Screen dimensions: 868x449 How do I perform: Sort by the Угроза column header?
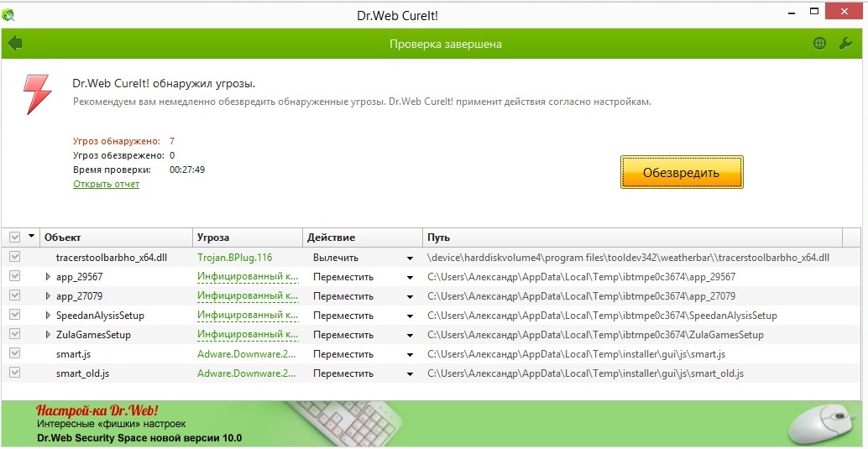point(248,238)
